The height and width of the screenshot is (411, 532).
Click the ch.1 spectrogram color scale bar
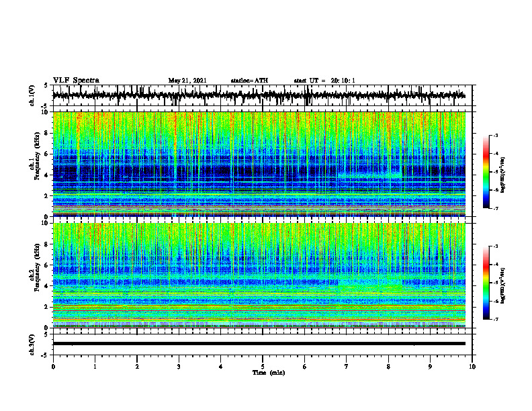coord(486,172)
